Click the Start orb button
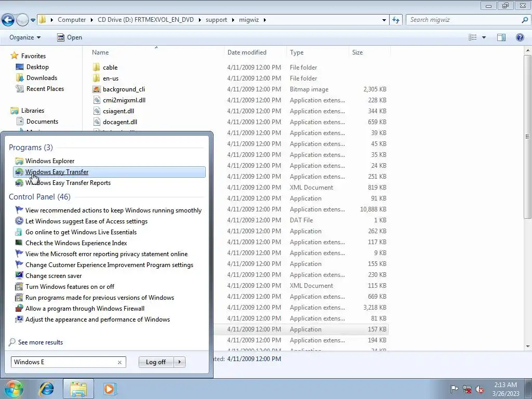 click(14, 389)
